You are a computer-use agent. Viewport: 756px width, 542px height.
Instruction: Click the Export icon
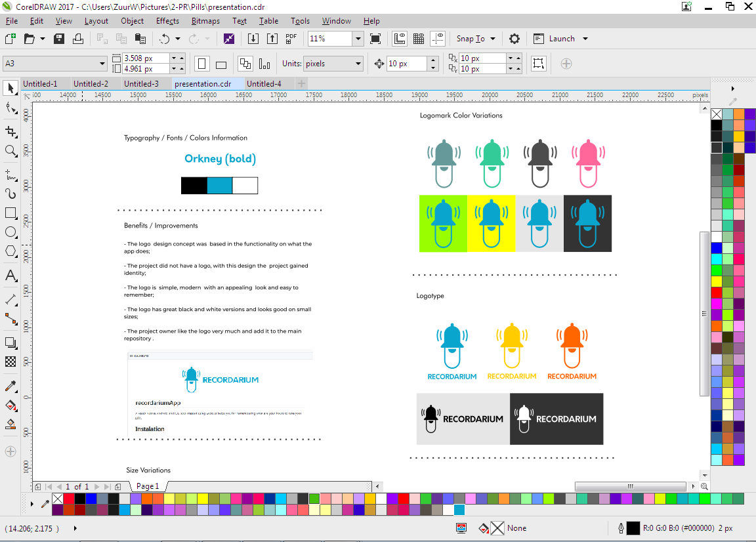(272, 39)
